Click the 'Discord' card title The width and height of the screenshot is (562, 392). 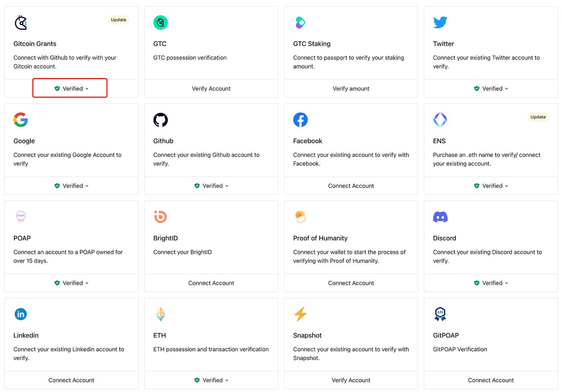(x=445, y=238)
